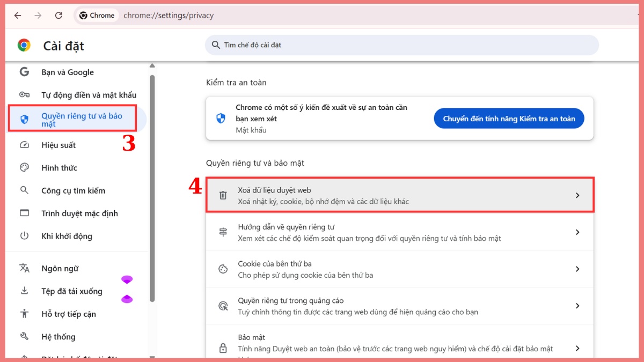Click the lock icon for Bảo mật
This screenshot has width=644, height=362.
(223, 348)
